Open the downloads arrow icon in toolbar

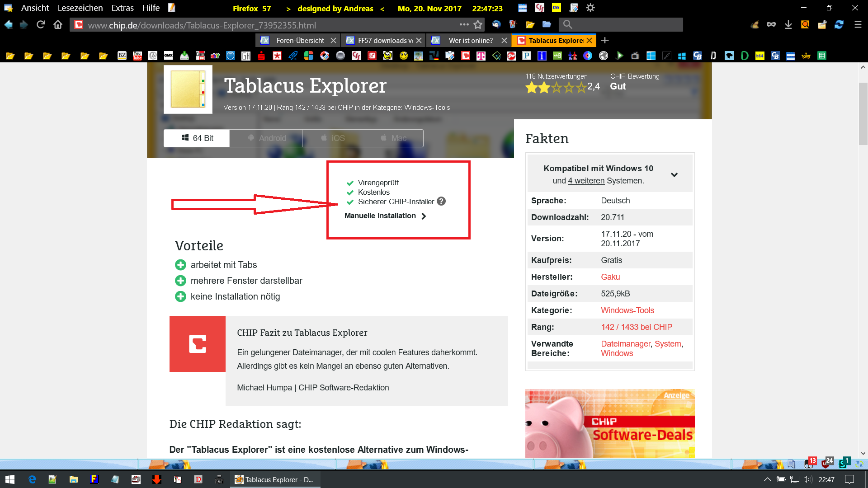788,24
